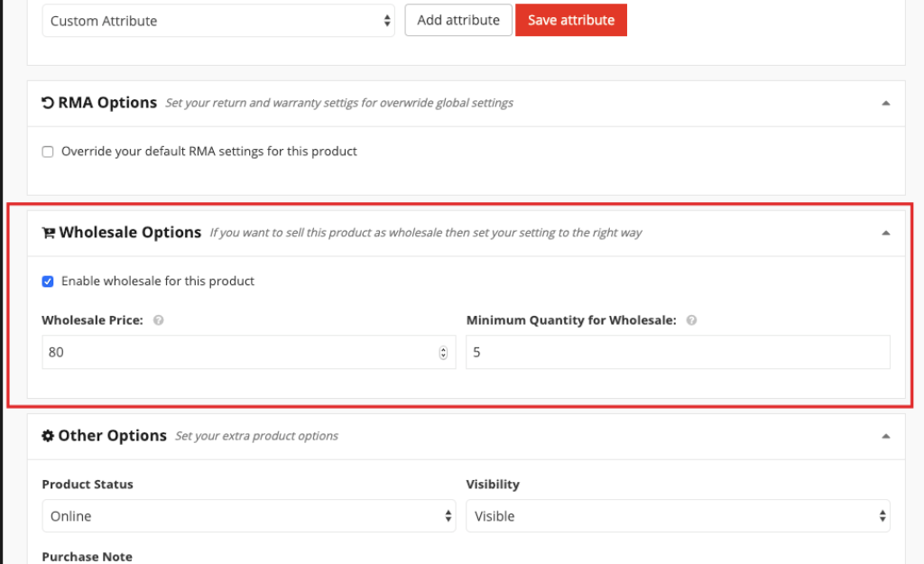Open the Product Status dropdown
Screen dimensions: 924x564
click(248, 516)
